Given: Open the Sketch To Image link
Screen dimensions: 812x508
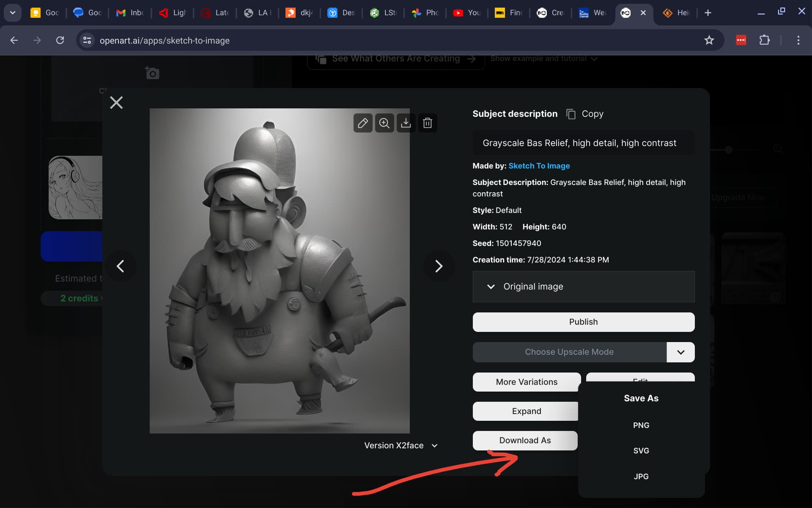Looking at the screenshot, I should click(x=539, y=166).
